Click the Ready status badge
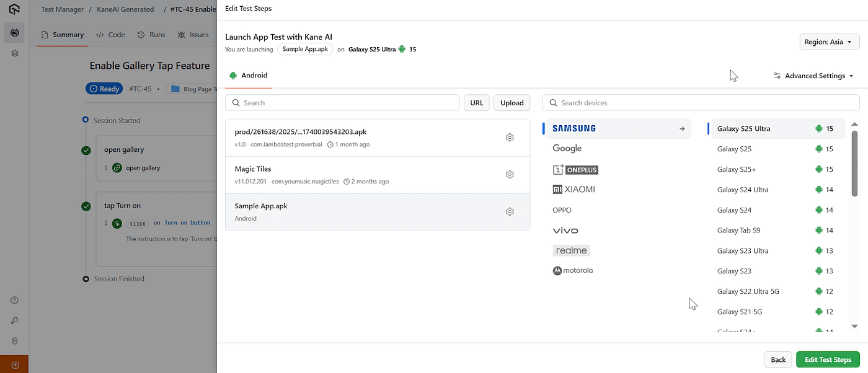 coord(104,89)
